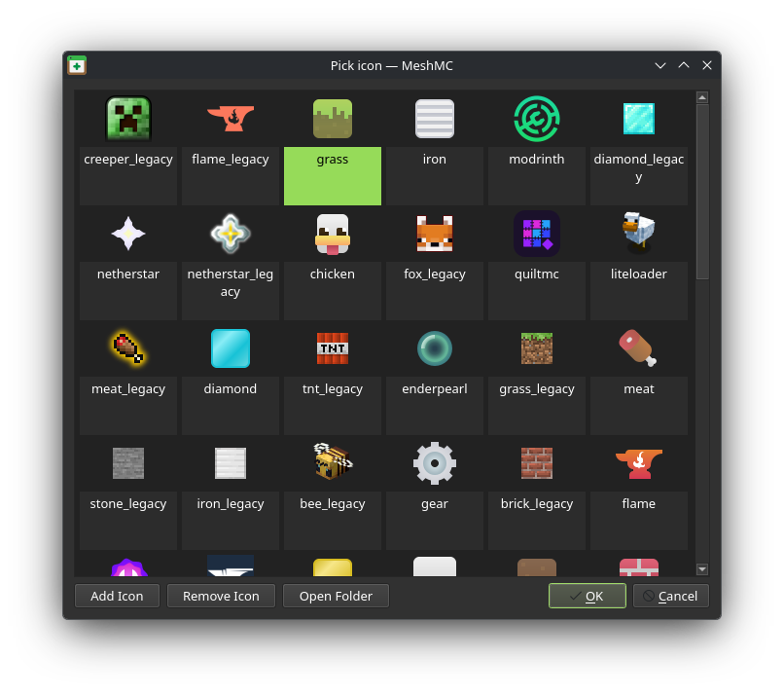Select the netherstar icon
This screenshot has width=784, height=694.
128,235
